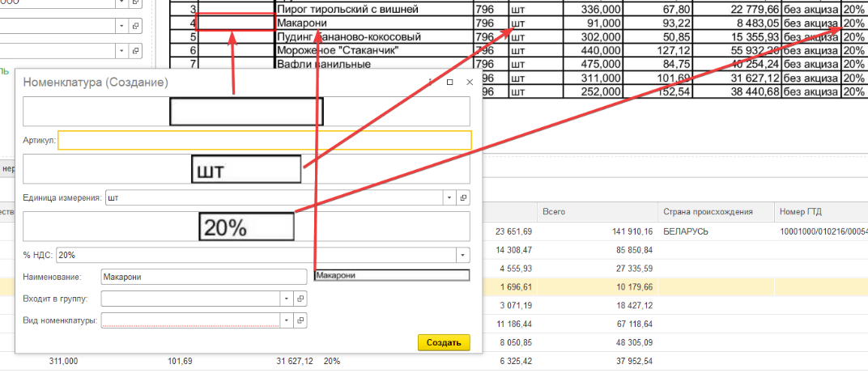Select the БЕЛАРУСЬ country cell

[685, 231]
